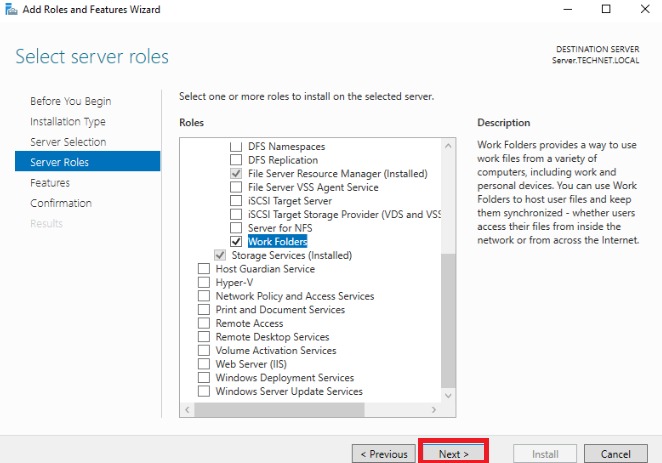Screen dimensions: 662x463
Task: Check Volume Activation Services checkbox
Action: click(x=204, y=350)
